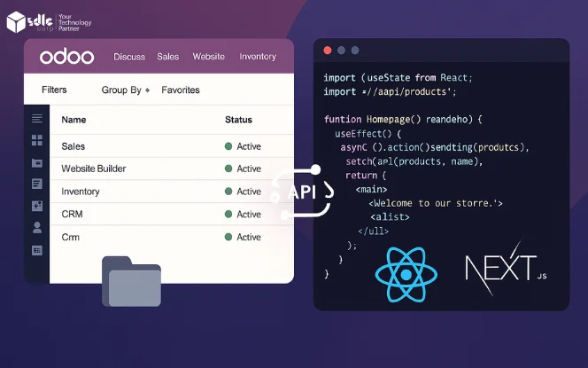Open the user profile sidebar icon
Image resolution: width=588 pixels, height=368 pixels.
[37, 228]
